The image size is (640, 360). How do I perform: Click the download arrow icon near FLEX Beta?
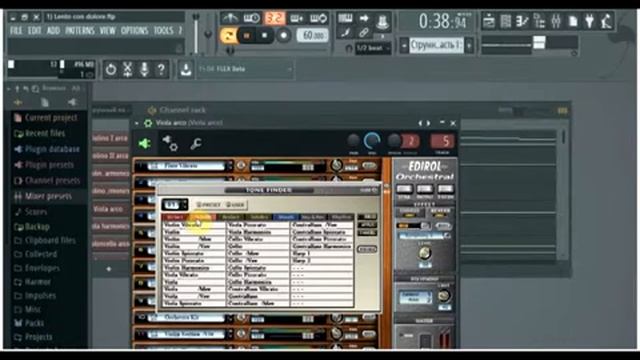(186, 69)
